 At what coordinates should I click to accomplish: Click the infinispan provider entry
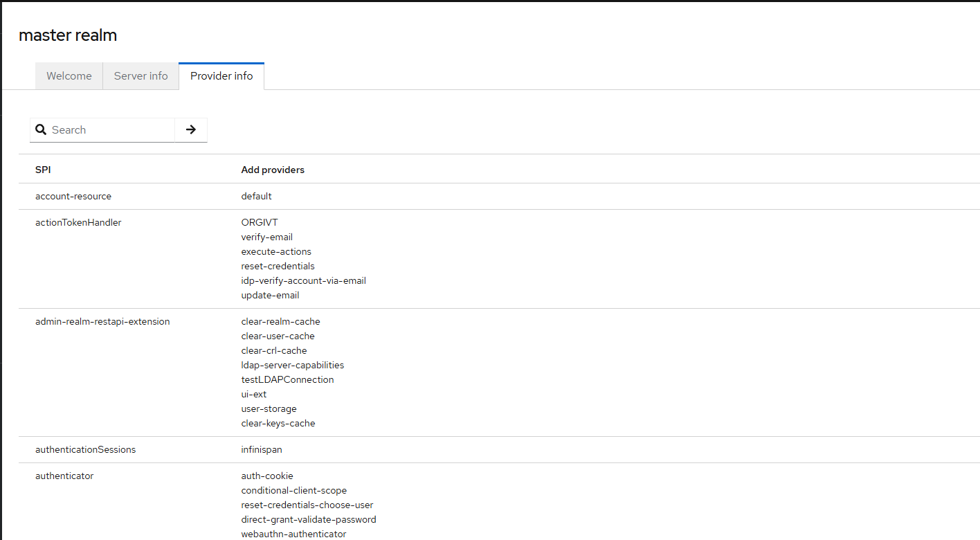pos(262,449)
